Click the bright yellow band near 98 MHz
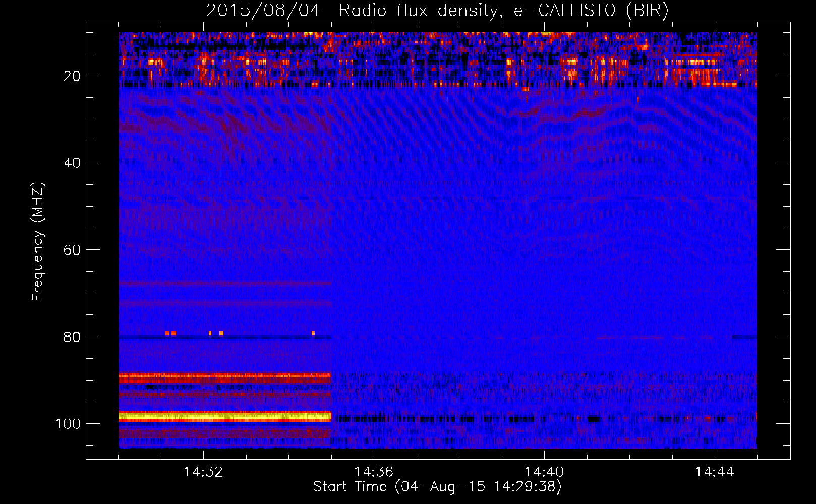 click(225, 416)
